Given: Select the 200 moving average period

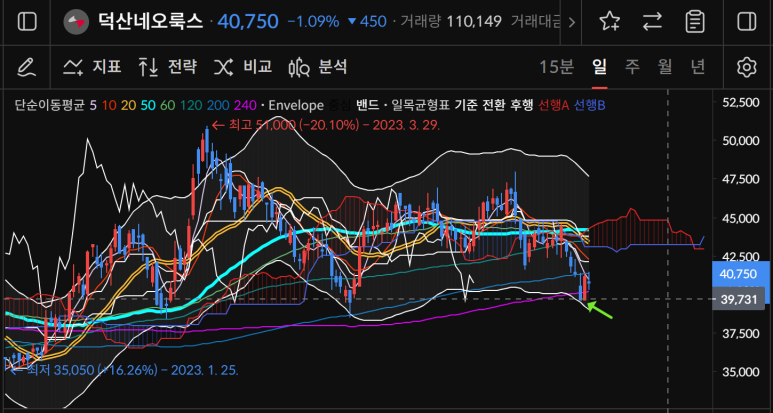Looking at the screenshot, I should [x=218, y=105].
